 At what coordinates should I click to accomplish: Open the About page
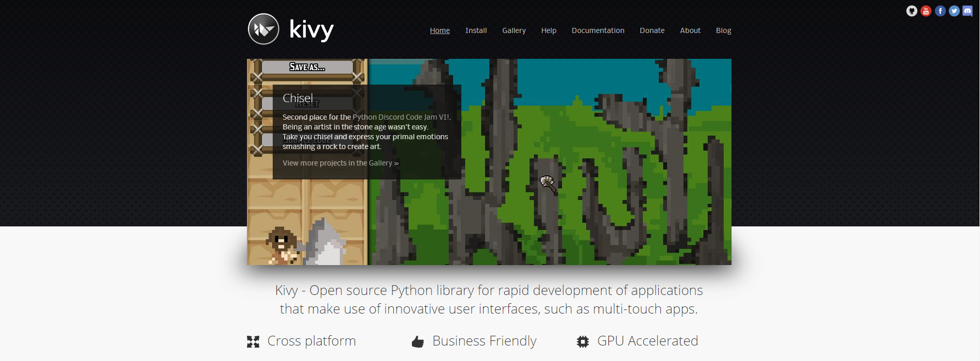pos(690,30)
